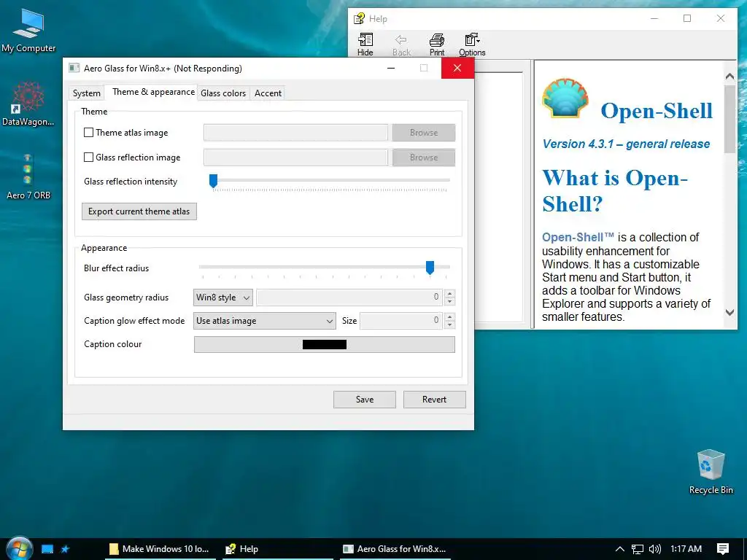Switch to Aero Glass taskbar item
The height and width of the screenshot is (560, 747).
tap(395, 549)
